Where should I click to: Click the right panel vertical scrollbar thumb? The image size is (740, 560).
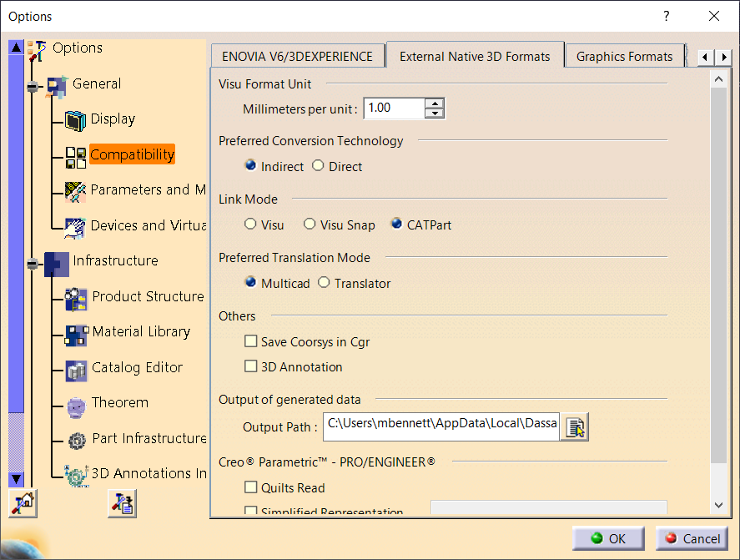click(x=718, y=275)
